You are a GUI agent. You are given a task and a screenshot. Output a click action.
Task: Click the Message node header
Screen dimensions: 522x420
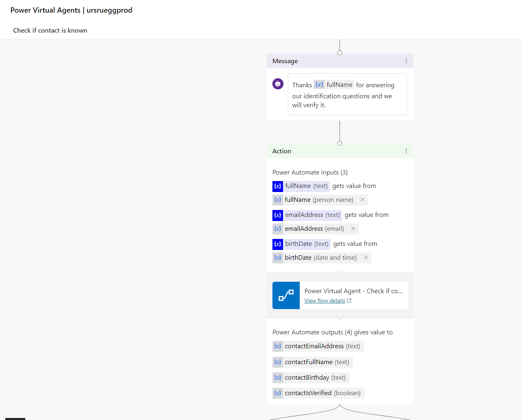coord(340,61)
